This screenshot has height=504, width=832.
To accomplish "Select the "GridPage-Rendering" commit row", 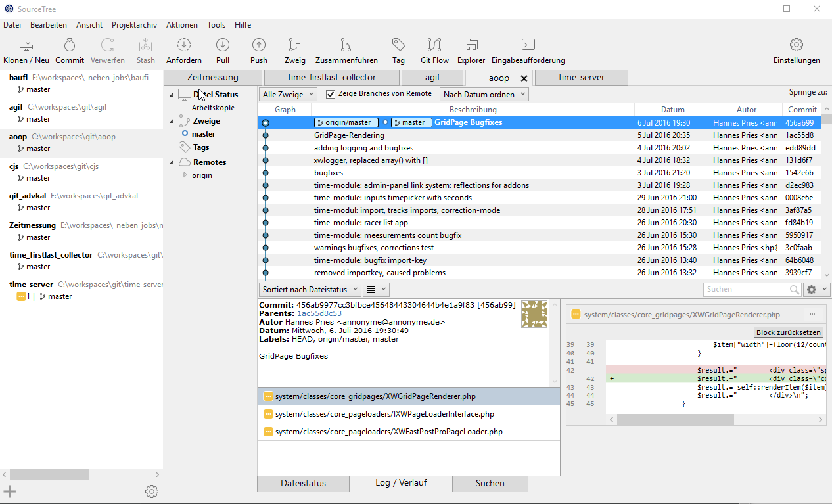I will point(539,135).
